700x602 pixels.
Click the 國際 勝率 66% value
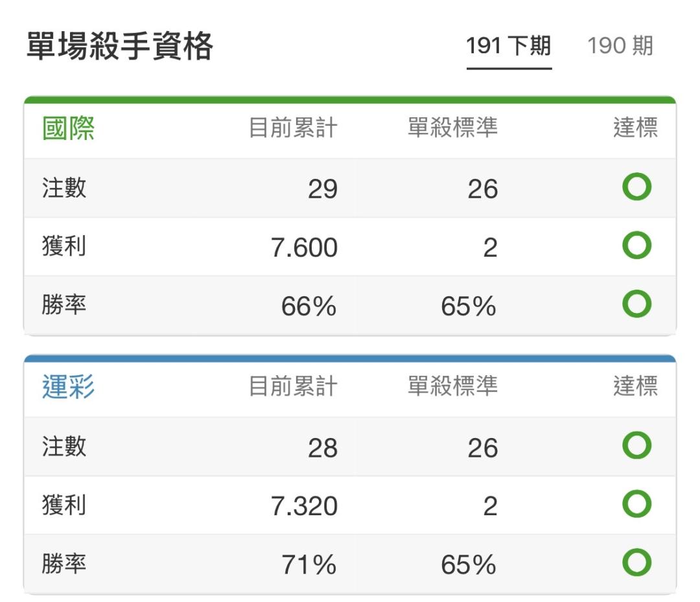(x=309, y=306)
